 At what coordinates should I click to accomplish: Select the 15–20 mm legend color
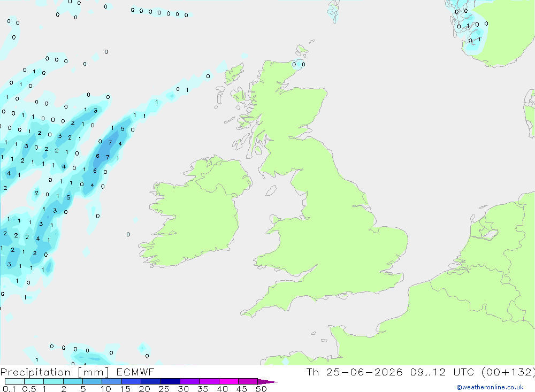pyautogui.click(x=132, y=381)
